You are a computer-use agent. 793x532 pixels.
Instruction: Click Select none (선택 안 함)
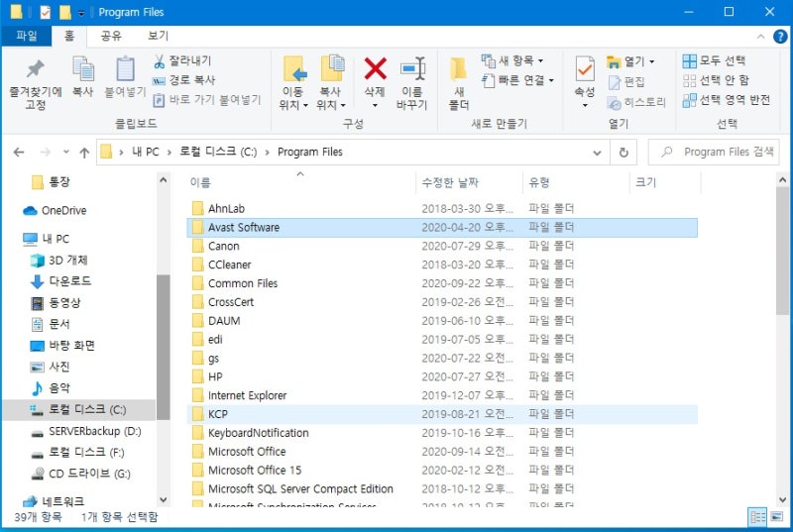716,80
